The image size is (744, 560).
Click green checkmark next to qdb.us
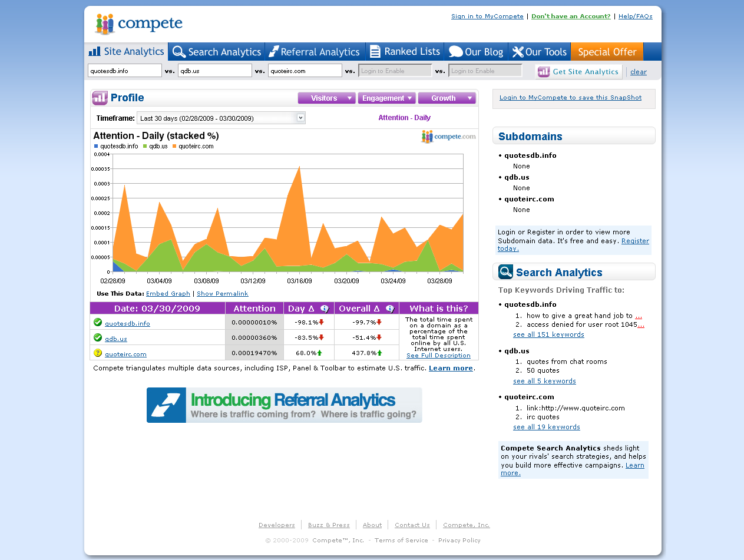[x=98, y=337]
